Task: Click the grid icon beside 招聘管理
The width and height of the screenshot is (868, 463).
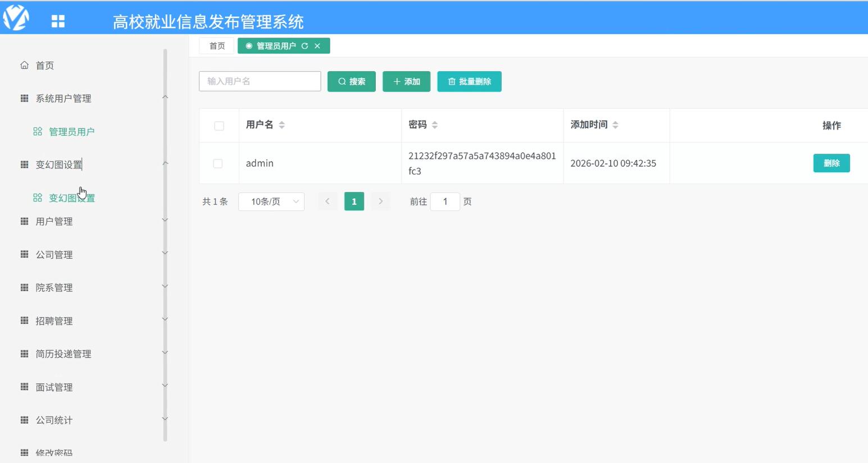Action: [24, 320]
